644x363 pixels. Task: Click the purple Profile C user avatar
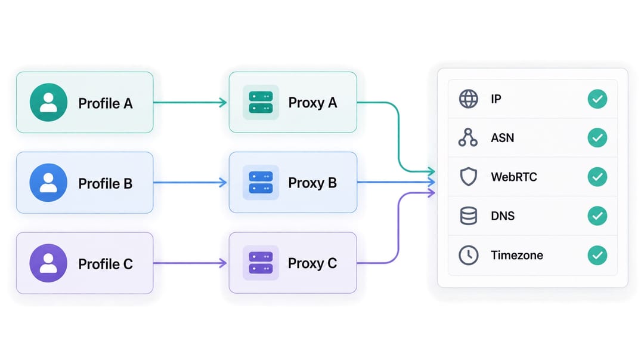coord(48,263)
